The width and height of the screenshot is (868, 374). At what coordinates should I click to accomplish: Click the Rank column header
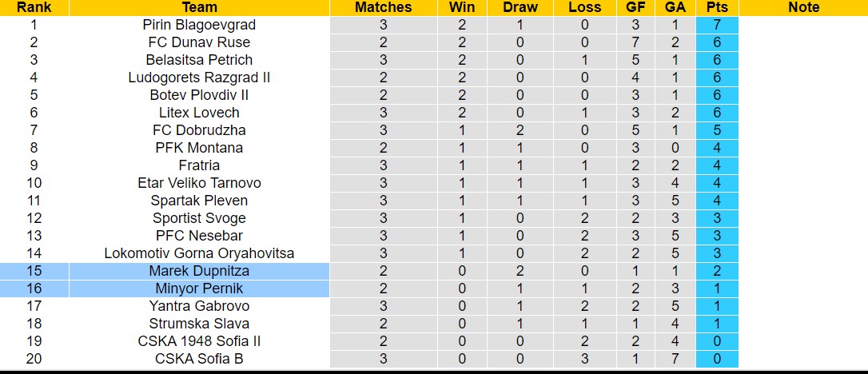coord(34,7)
